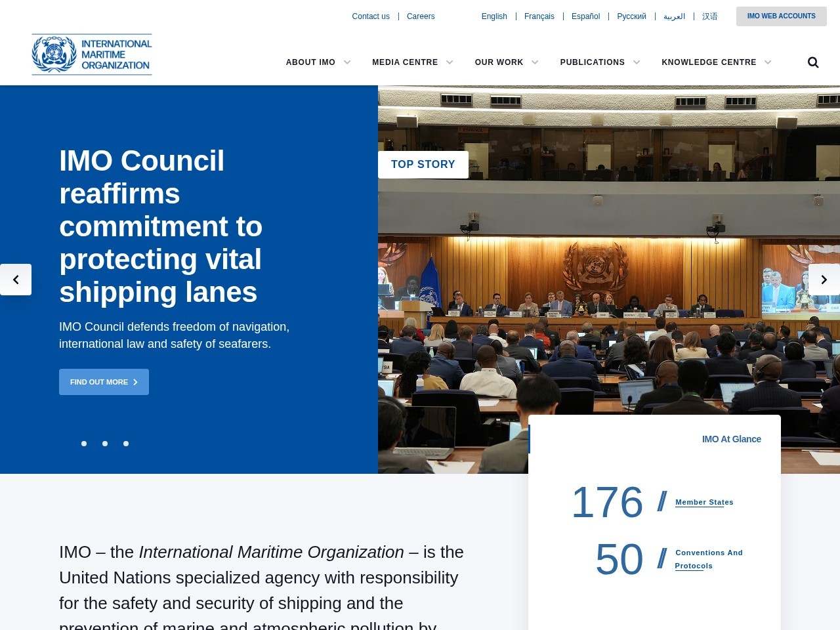The width and height of the screenshot is (840, 630).
Task: Expand the Media Centre chevron
Action: pyautogui.click(x=450, y=62)
